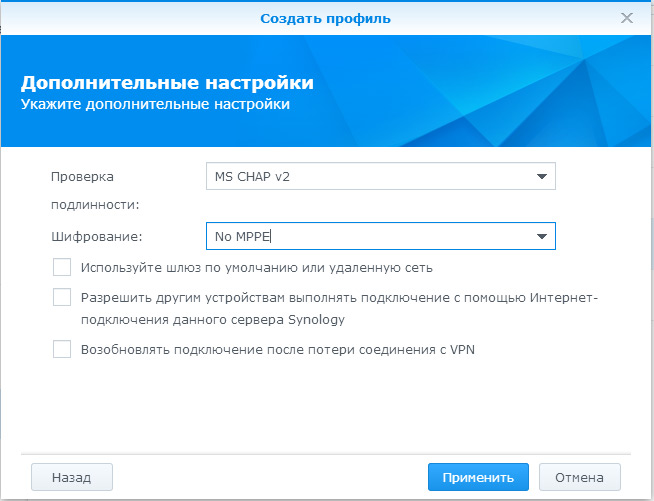Viewport: 654px width, 501px height.
Task: Enable reconnect after VPN connection loss
Action: coord(62,349)
